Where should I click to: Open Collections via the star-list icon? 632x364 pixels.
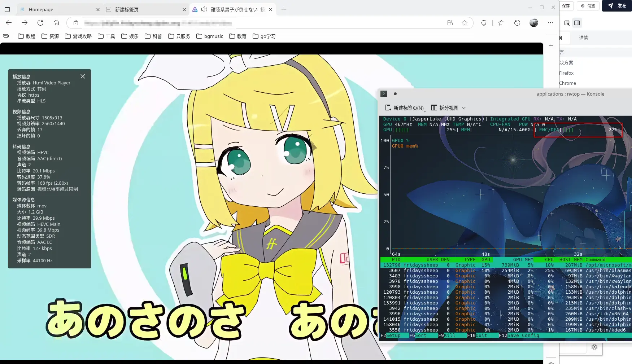point(501,22)
